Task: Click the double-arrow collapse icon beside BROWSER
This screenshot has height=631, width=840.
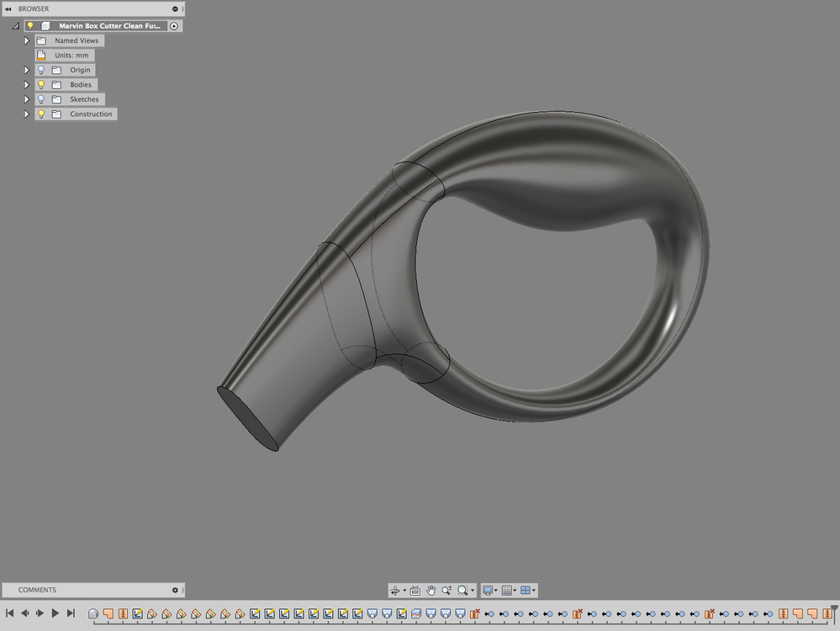Action: pos(8,8)
